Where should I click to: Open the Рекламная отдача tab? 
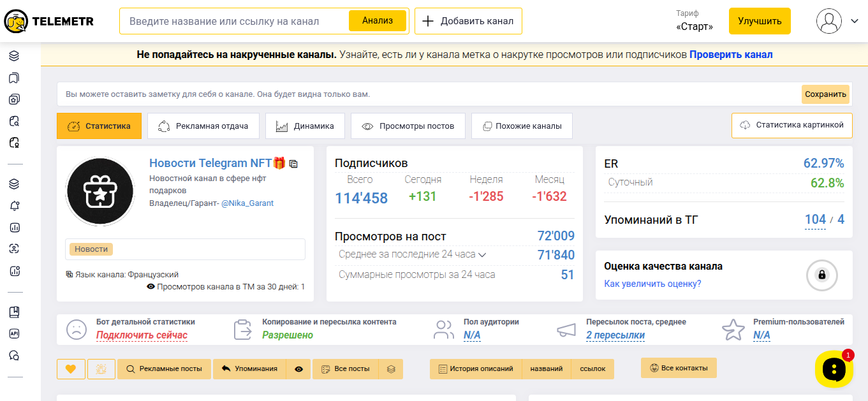coord(203,126)
